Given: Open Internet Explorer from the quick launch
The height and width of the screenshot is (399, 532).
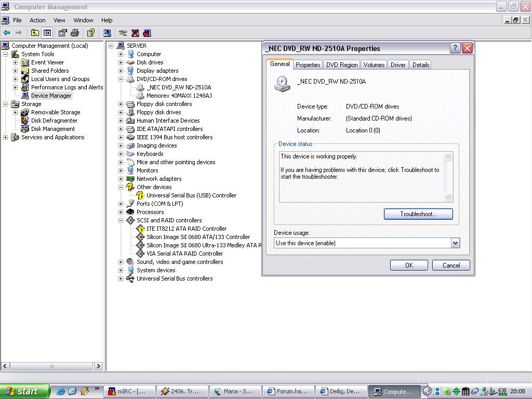Looking at the screenshot, I should coord(61,391).
